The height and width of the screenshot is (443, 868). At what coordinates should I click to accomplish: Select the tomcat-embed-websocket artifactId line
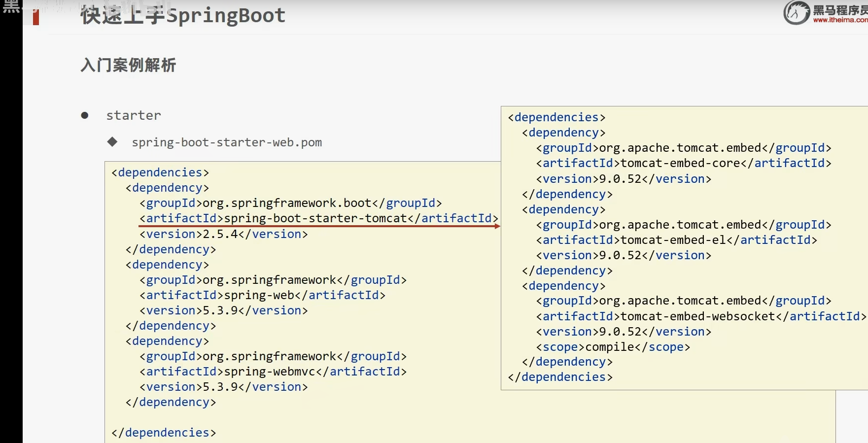(701, 316)
